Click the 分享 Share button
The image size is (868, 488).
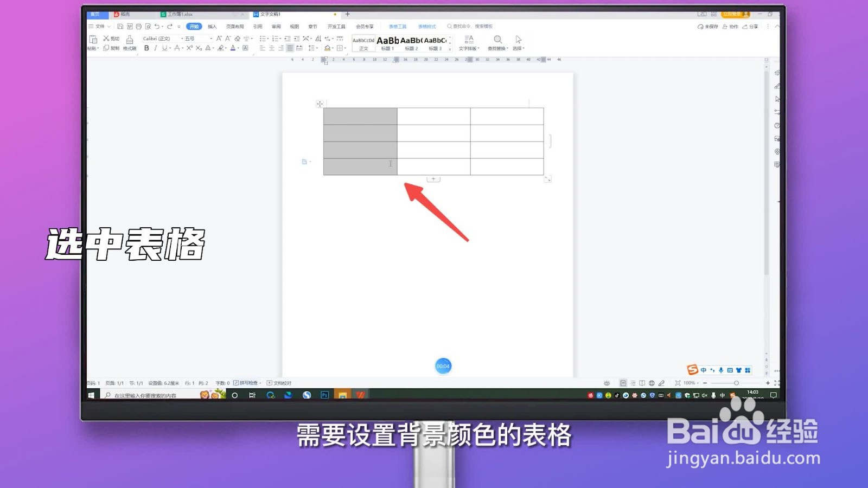(750, 26)
